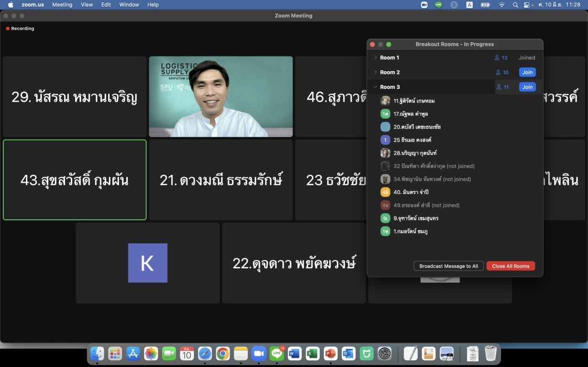The height and width of the screenshot is (367, 588).
Task: Launch Google Chrome from the dock
Action: [222, 354]
